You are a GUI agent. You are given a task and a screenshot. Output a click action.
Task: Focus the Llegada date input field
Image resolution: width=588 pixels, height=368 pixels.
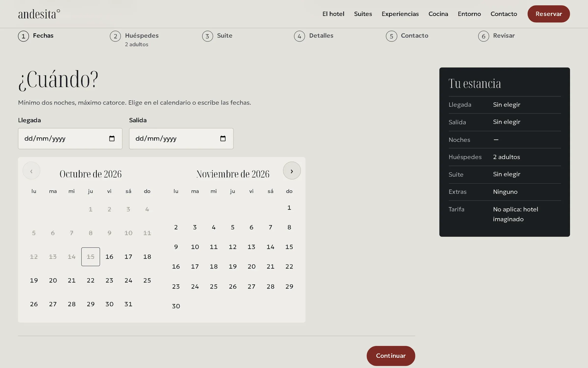click(70, 139)
